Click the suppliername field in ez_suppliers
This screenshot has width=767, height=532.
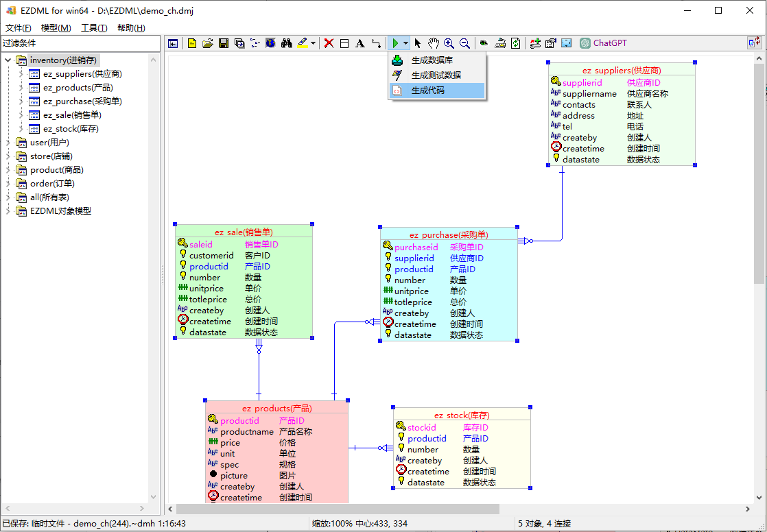pos(589,93)
